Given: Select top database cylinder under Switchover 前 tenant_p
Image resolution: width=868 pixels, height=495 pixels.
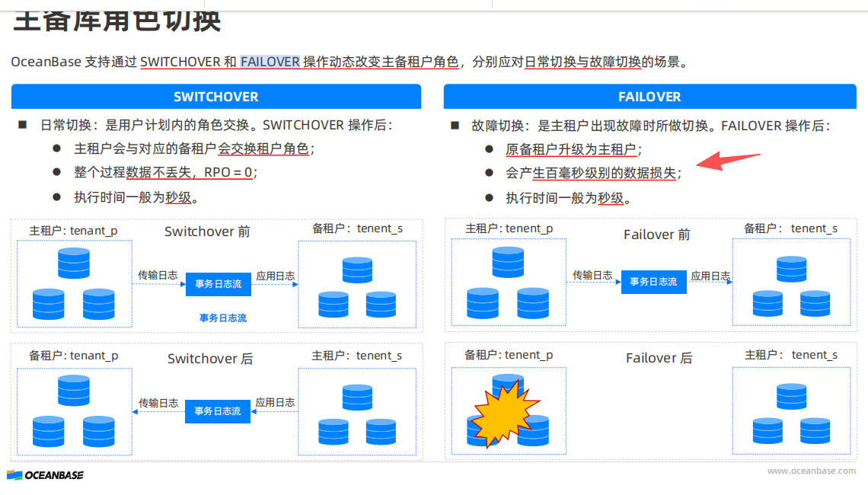Looking at the screenshot, I should pyautogui.click(x=74, y=263).
